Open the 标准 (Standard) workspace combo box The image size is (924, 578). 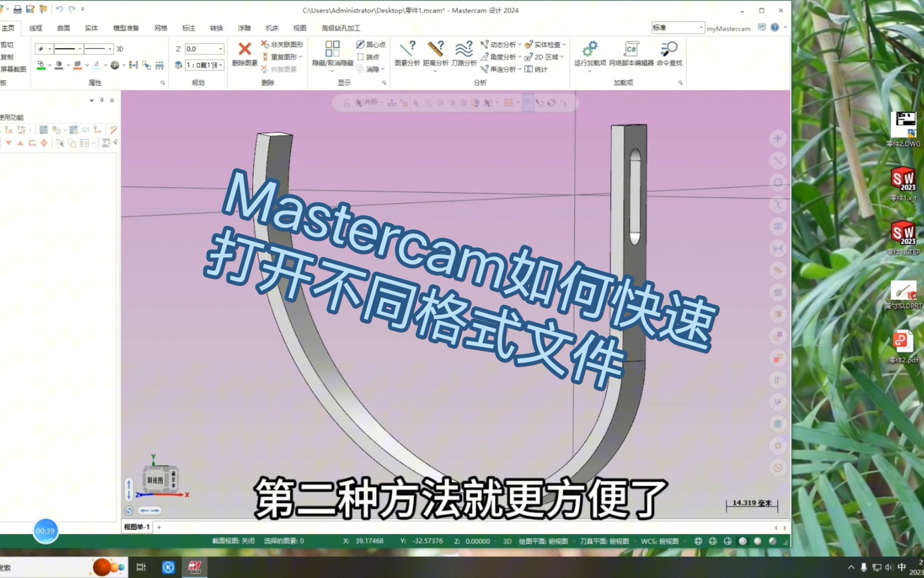click(677, 27)
